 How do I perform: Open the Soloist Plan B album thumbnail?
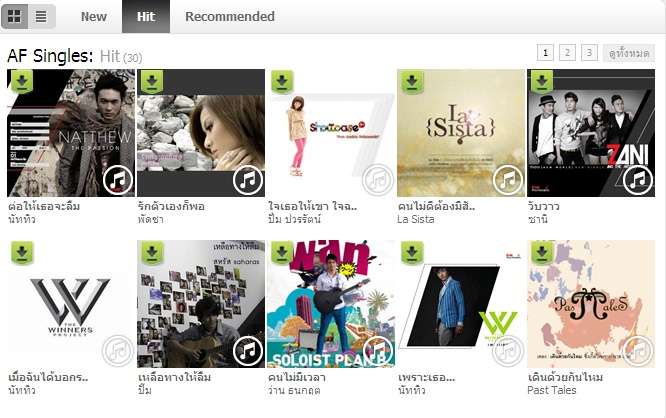tap(330, 304)
